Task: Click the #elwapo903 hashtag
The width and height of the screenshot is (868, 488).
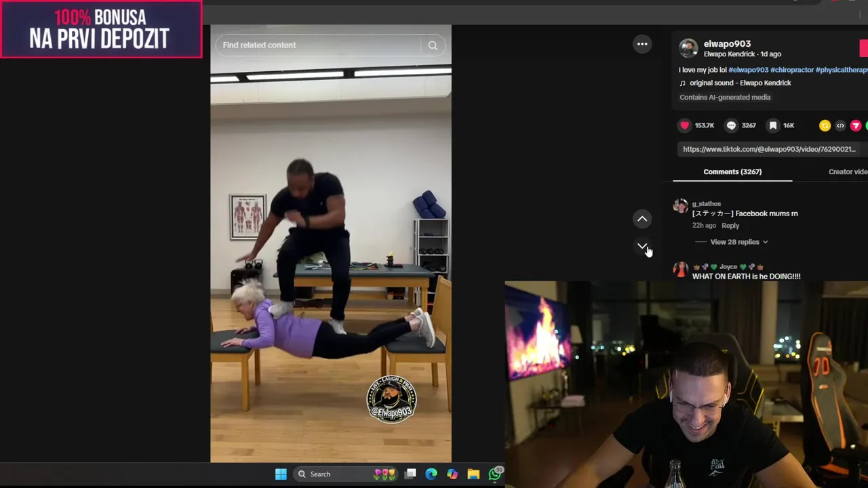Action: point(748,70)
